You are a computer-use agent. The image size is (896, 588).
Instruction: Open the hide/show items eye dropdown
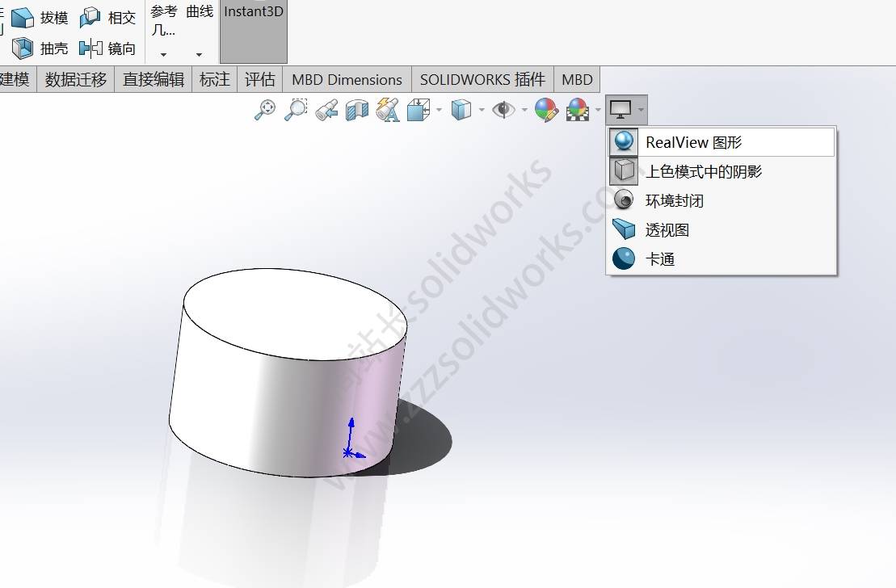point(524,110)
